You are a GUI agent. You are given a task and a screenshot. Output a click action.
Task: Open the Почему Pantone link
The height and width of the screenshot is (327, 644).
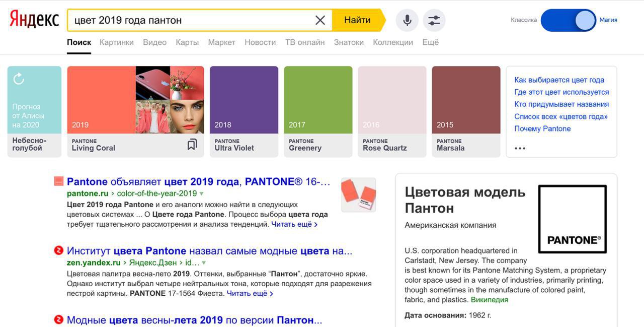point(542,128)
